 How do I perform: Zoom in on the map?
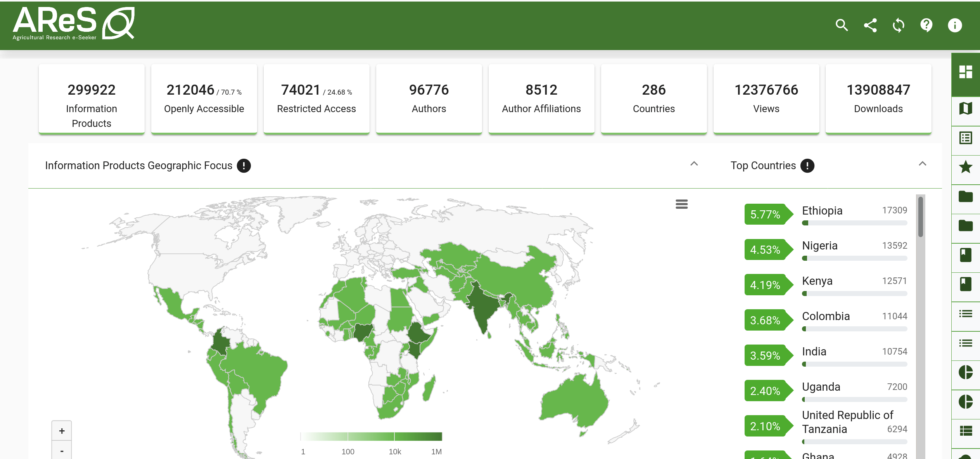[62, 431]
